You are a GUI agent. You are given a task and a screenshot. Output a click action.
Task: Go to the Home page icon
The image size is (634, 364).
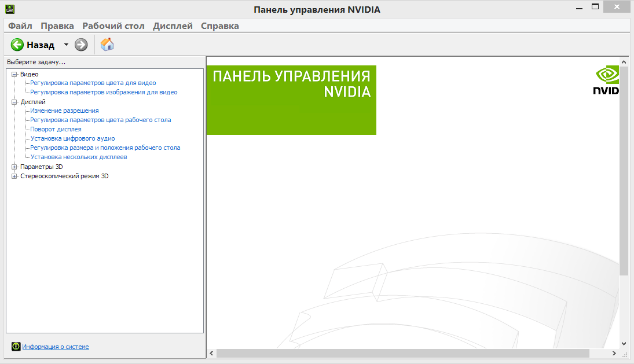[107, 45]
